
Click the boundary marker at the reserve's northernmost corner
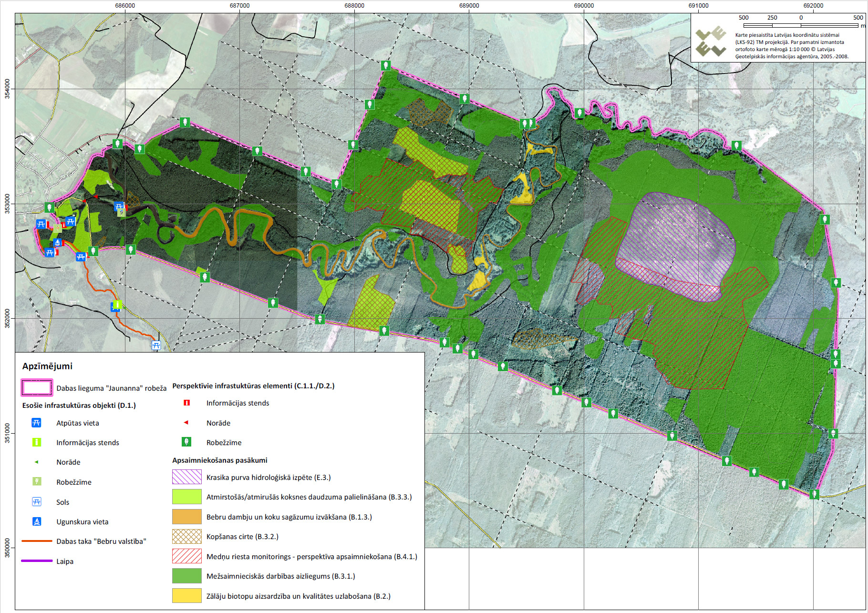coord(386,66)
